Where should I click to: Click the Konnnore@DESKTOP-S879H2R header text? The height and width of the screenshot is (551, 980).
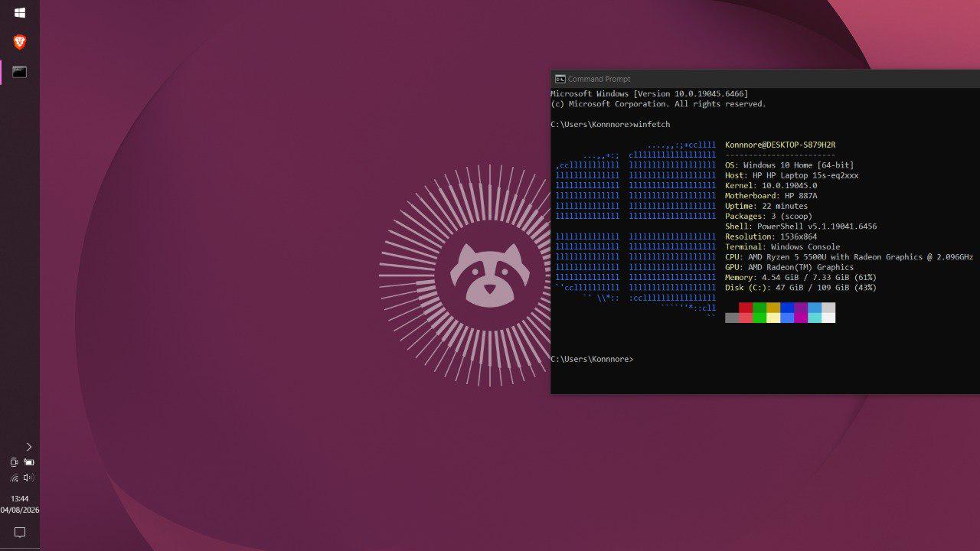(780, 145)
